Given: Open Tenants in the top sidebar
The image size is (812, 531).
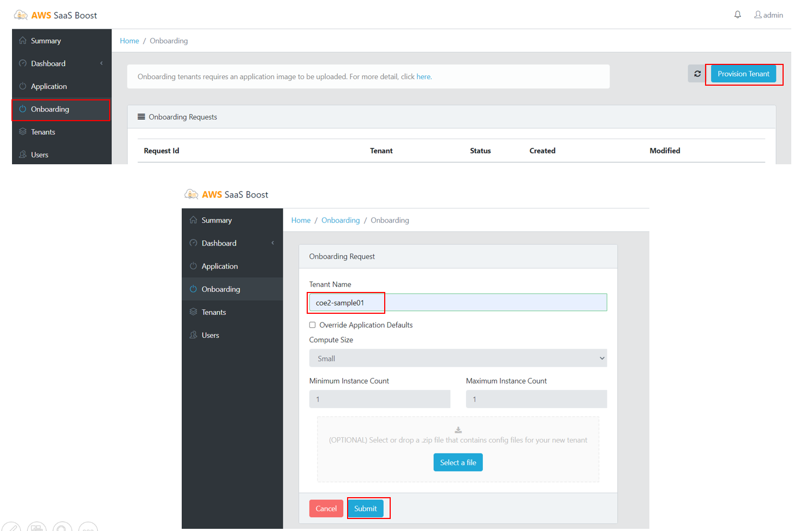Looking at the screenshot, I should click(43, 132).
